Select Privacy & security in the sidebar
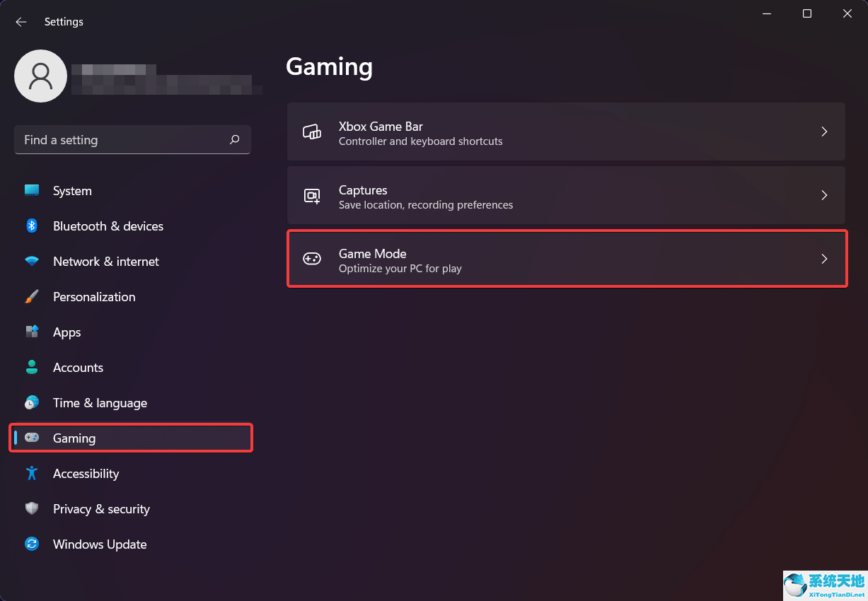This screenshot has width=868, height=601. click(101, 508)
